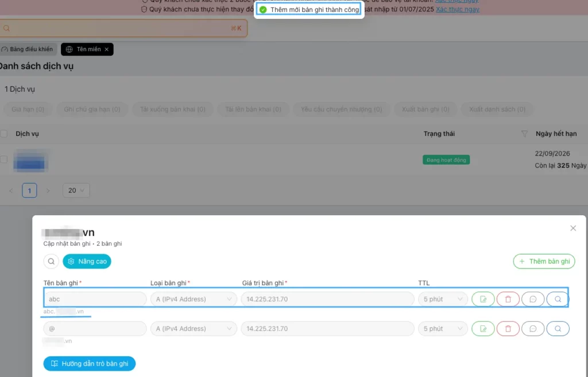Open the comment icon on the abc record
This screenshot has height=377, width=588.
pos(533,299)
